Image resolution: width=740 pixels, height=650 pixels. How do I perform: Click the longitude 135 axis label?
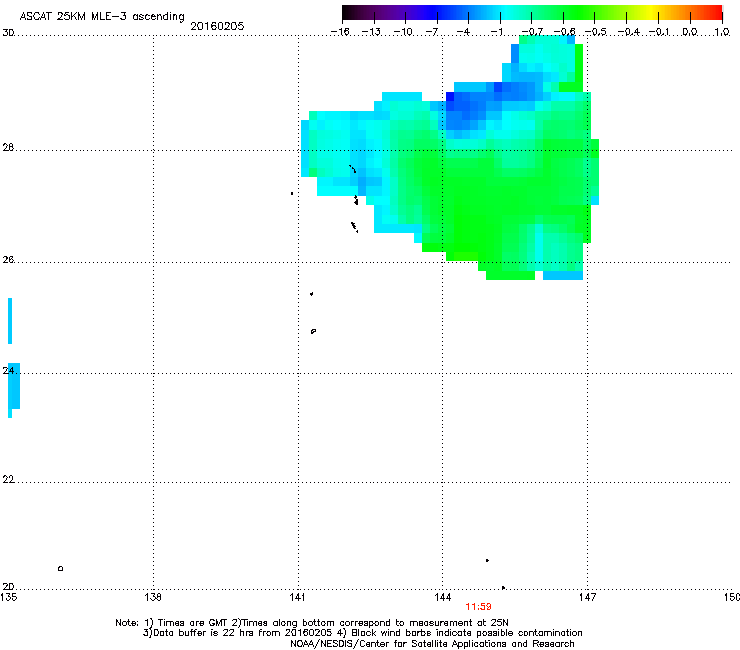click(x=9, y=597)
